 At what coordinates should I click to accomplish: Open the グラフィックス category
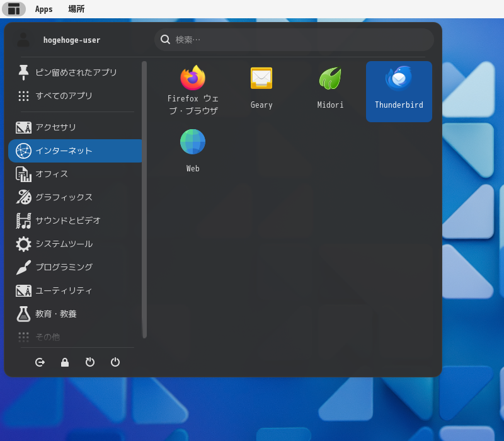click(63, 197)
